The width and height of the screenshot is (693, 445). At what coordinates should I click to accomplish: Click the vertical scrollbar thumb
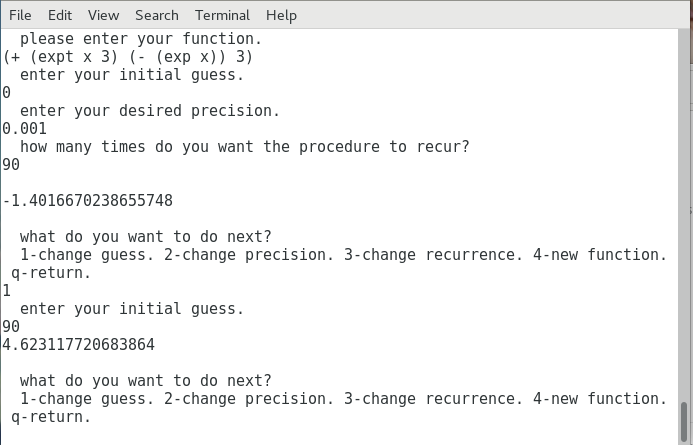pos(684,421)
